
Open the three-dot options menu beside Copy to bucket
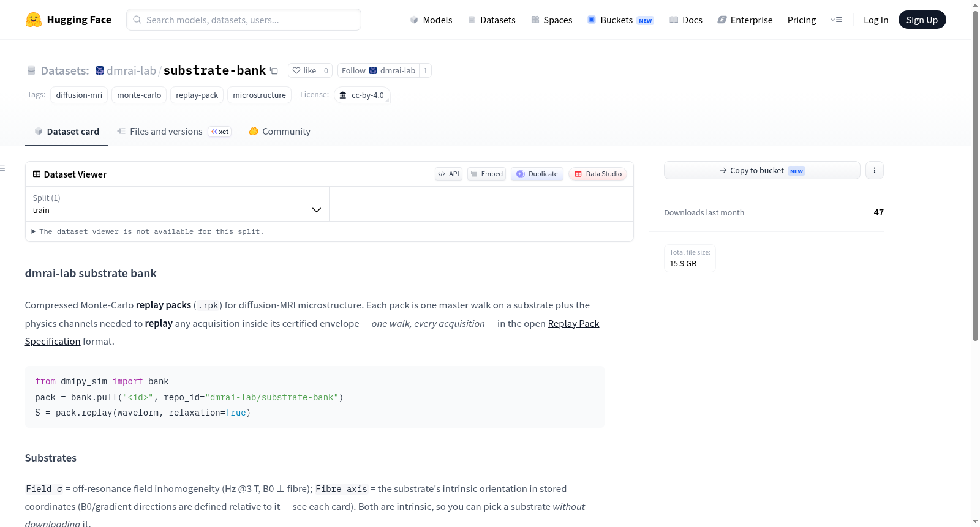tap(875, 170)
